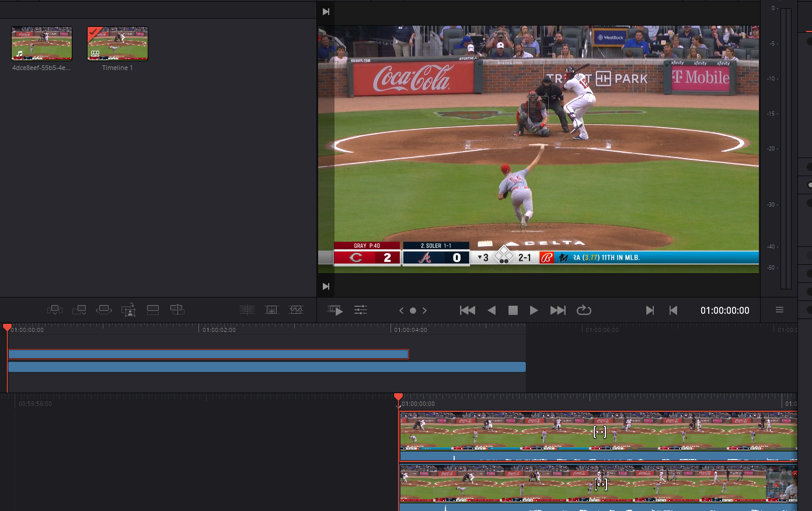Viewport: 812px width, 511px height.
Task: Click the Smart Insert edit icon
Action: coord(54,310)
